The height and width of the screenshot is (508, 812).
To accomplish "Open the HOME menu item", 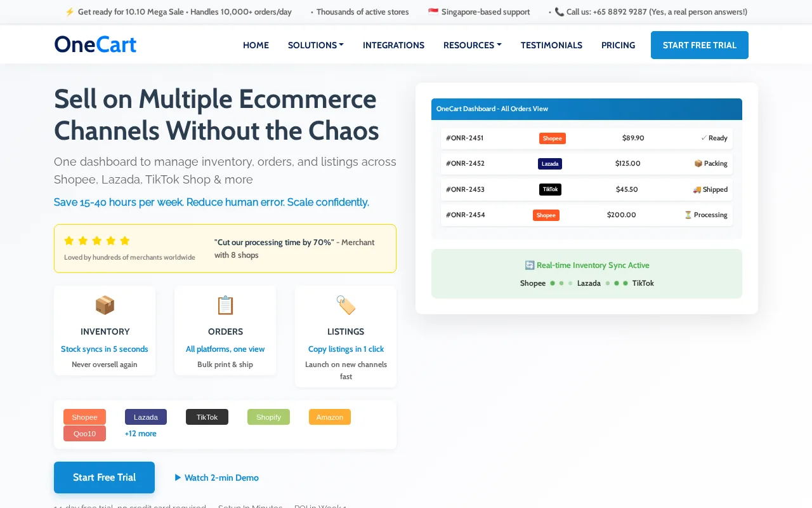I will 256,45.
